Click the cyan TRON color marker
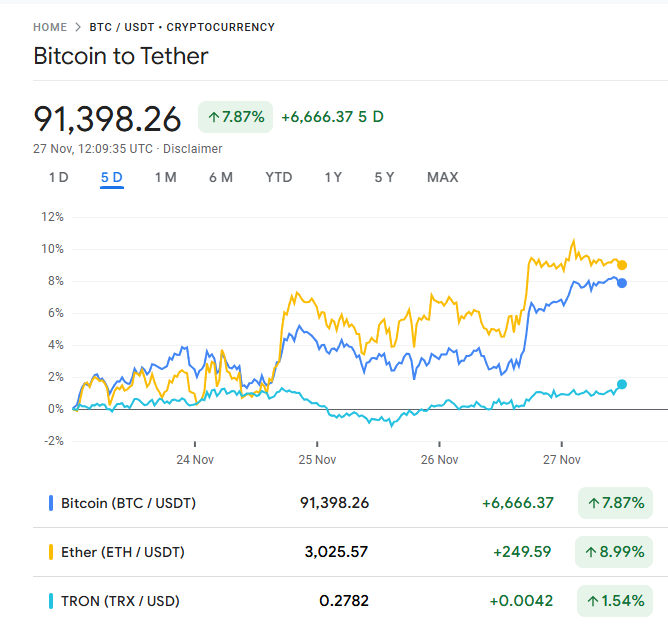This screenshot has height=624, width=668. point(51,601)
